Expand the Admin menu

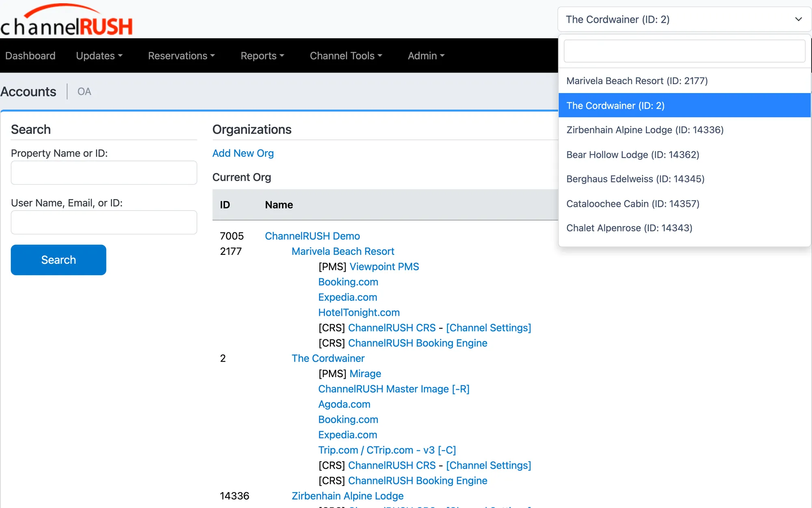426,56
